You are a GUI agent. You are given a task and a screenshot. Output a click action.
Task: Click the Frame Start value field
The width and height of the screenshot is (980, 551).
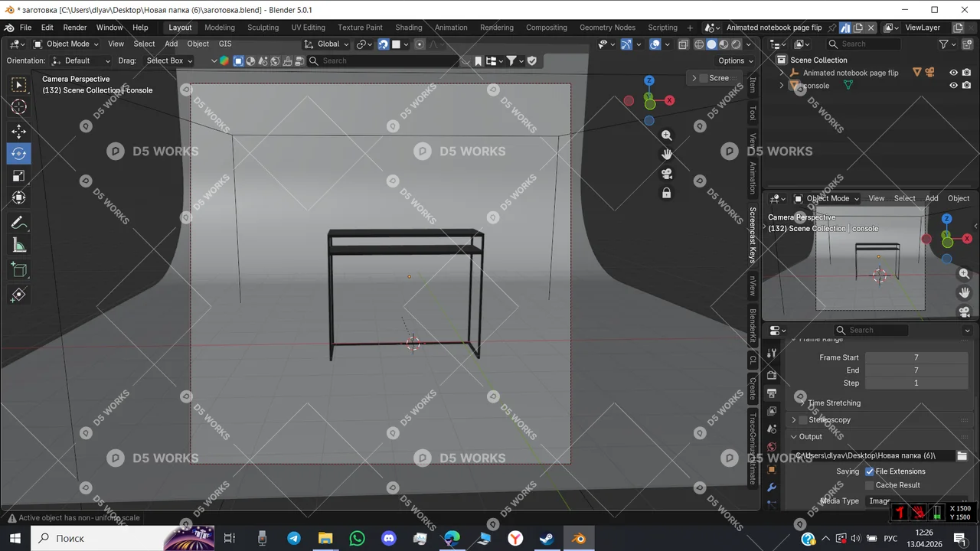point(916,357)
